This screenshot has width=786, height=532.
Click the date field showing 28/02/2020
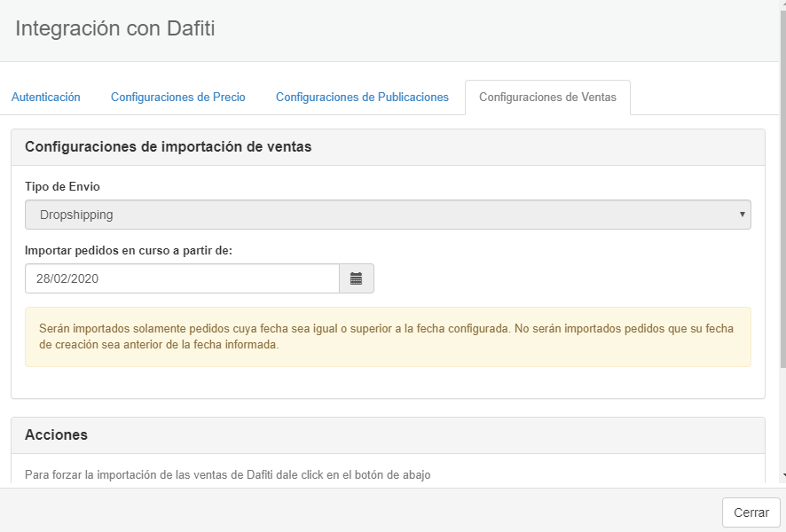click(x=183, y=278)
